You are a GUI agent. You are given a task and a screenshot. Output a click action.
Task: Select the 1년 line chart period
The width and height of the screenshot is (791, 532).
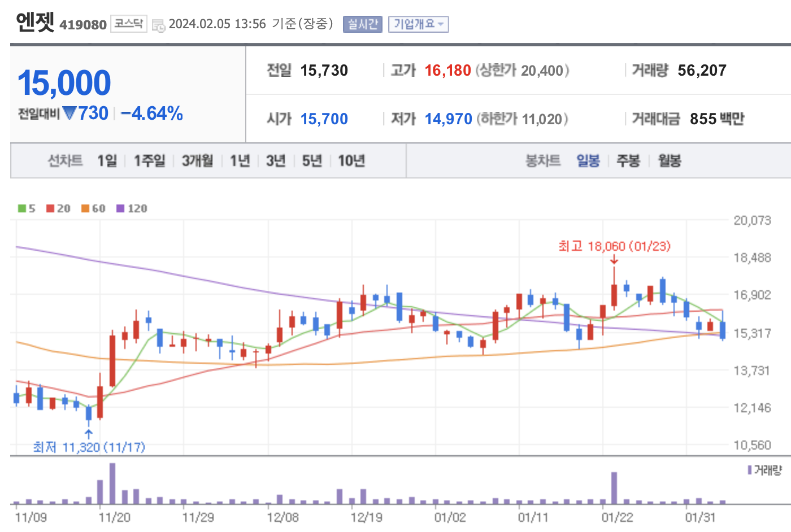click(240, 161)
